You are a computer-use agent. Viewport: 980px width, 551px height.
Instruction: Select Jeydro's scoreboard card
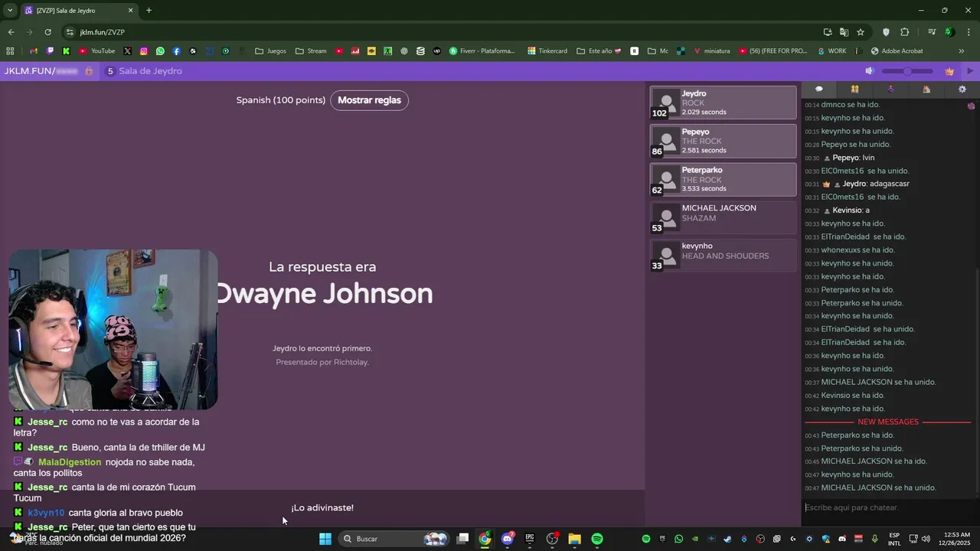pos(723,103)
